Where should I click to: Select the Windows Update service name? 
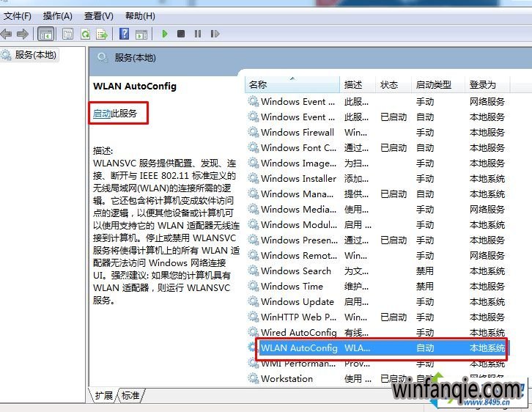(x=298, y=301)
